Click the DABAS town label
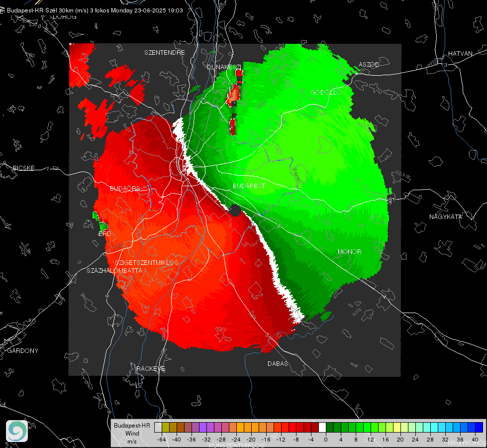 (x=278, y=364)
